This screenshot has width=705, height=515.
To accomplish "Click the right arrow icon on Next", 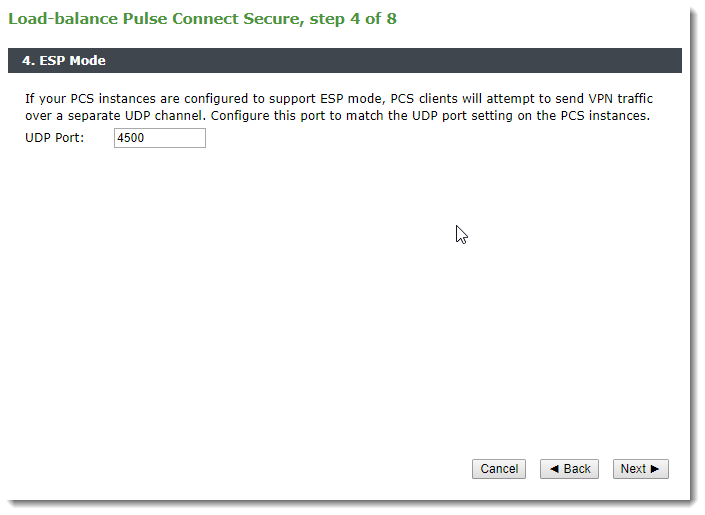I will point(655,469).
